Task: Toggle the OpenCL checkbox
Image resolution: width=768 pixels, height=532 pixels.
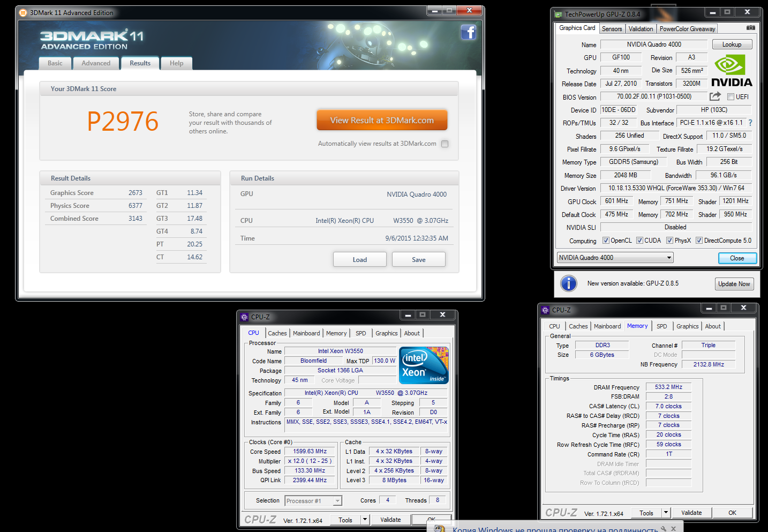Action: pyautogui.click(x=606, y=241)
